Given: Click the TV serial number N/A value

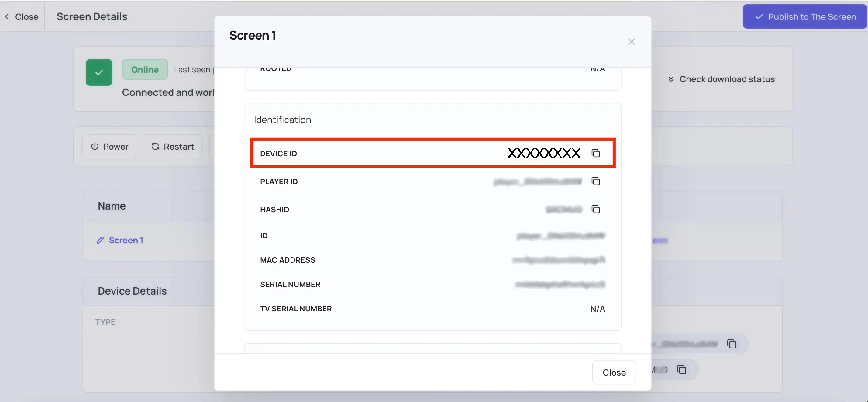Looking at the screenshot, I should coord(598,309).
